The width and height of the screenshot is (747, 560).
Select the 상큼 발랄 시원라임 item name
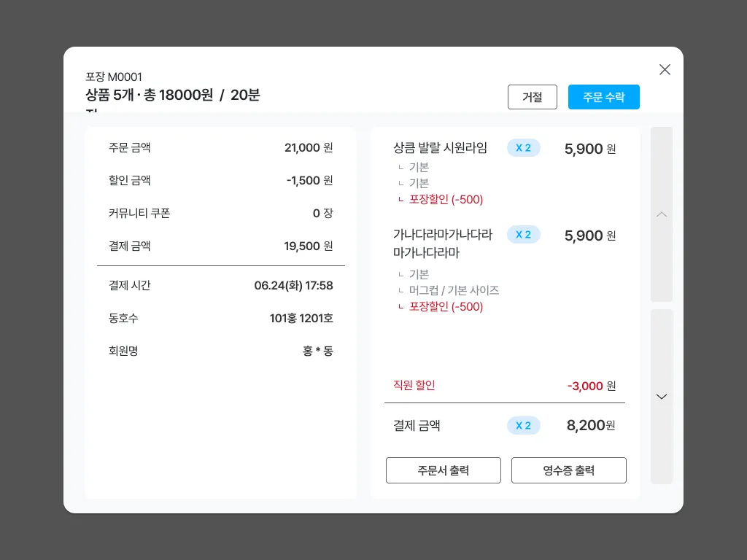[x=440, y=148]
